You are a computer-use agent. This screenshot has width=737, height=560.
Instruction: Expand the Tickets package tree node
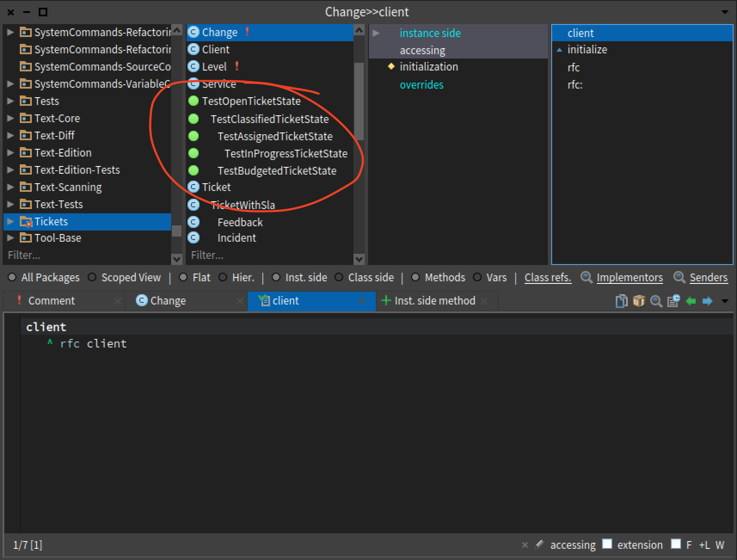tap(11, 222)
